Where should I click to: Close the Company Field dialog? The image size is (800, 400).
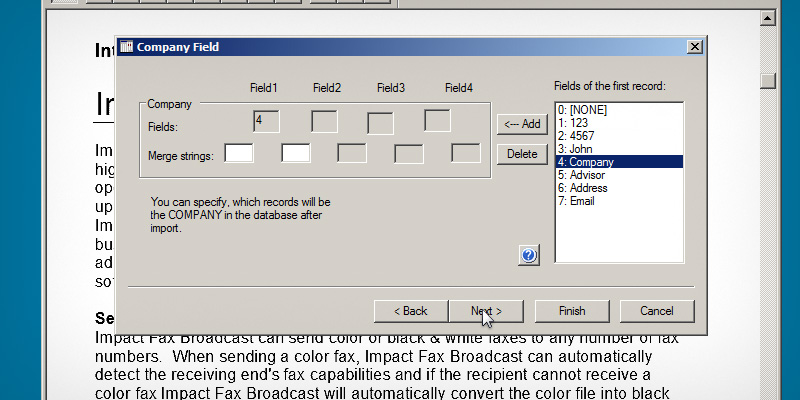[x=694, y=47]
